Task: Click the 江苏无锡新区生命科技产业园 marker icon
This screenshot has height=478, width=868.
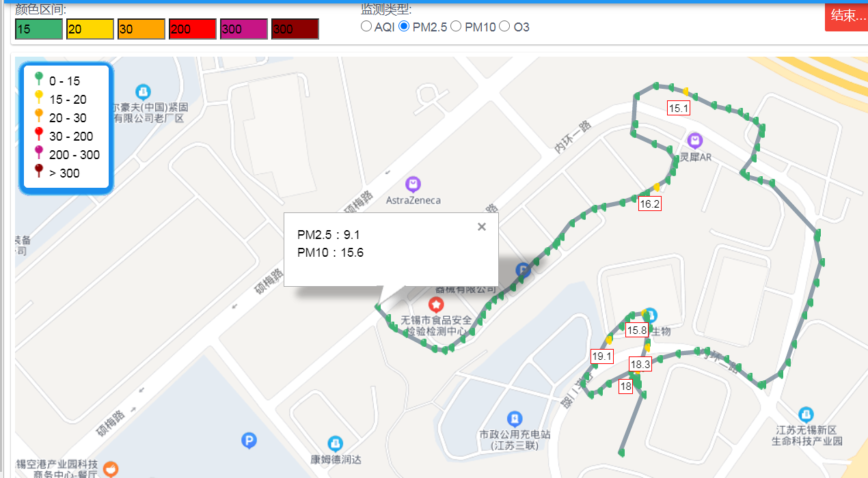Action: coord(806,414)
